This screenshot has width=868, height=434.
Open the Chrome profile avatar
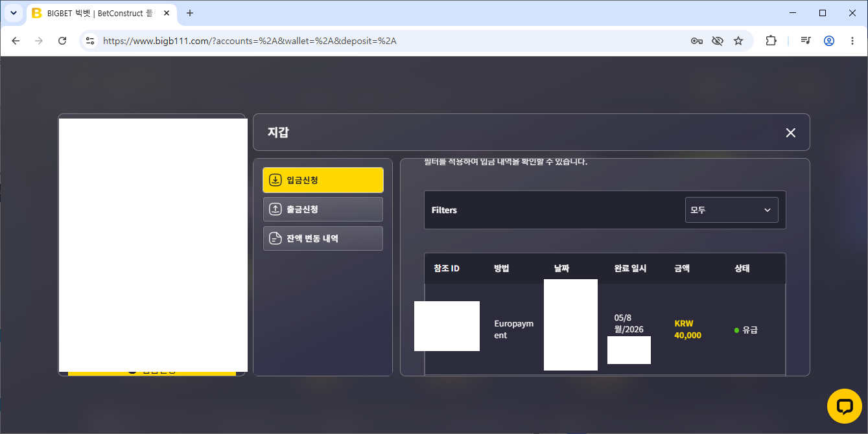coord(829,41)
